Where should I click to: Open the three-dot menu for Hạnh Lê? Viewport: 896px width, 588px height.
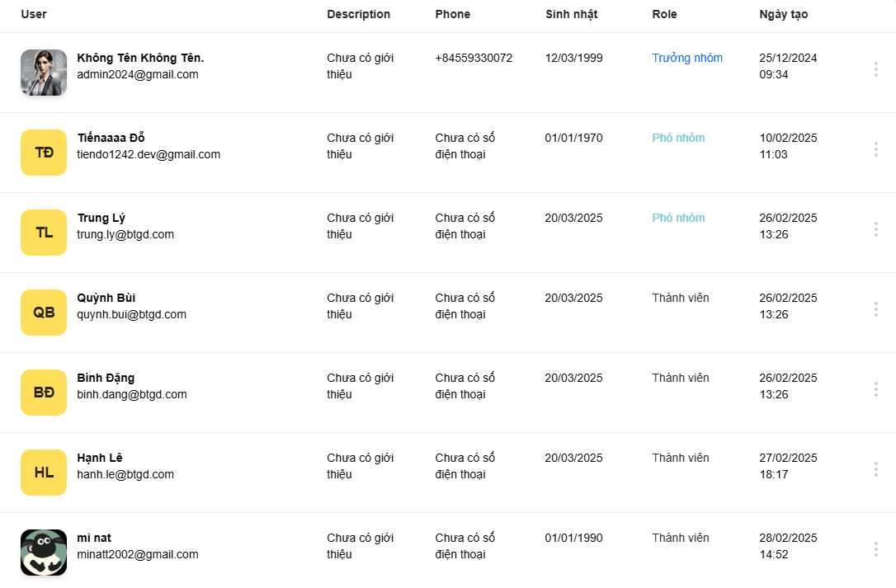(875, 470)
